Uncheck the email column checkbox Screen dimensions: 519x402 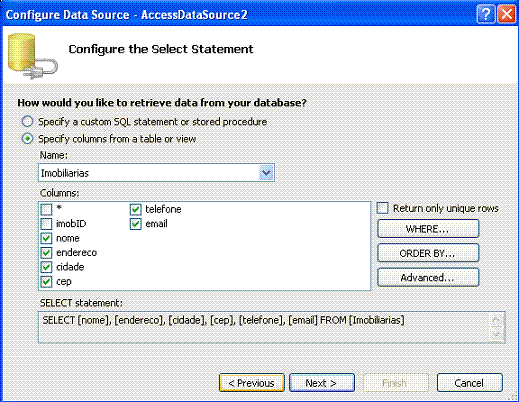[135, 224]
